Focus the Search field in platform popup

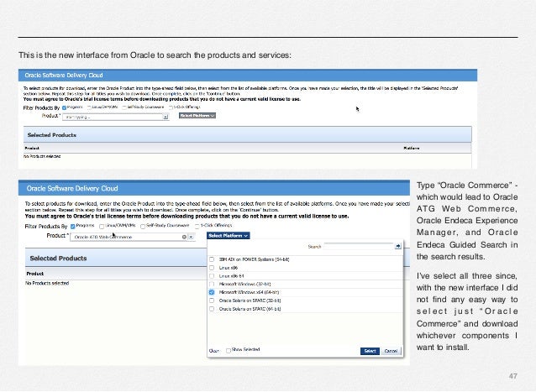click(x=359, y=246)
